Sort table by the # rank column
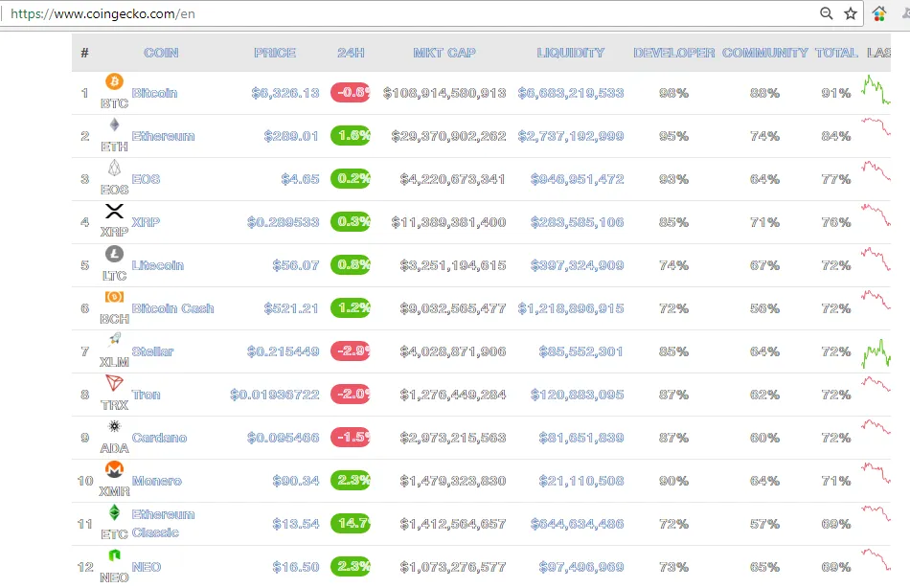 point(84,53)
